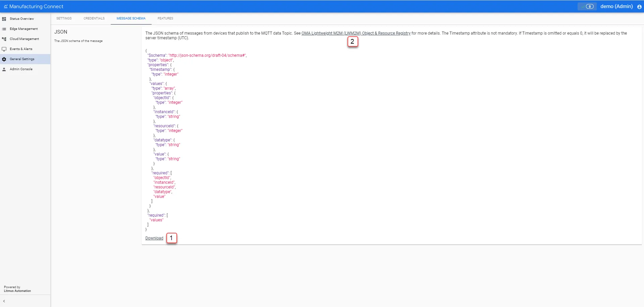This screenshot has width=644, height=307.
Task: Switch to the Credentials tab
Action: pos(94,18)
